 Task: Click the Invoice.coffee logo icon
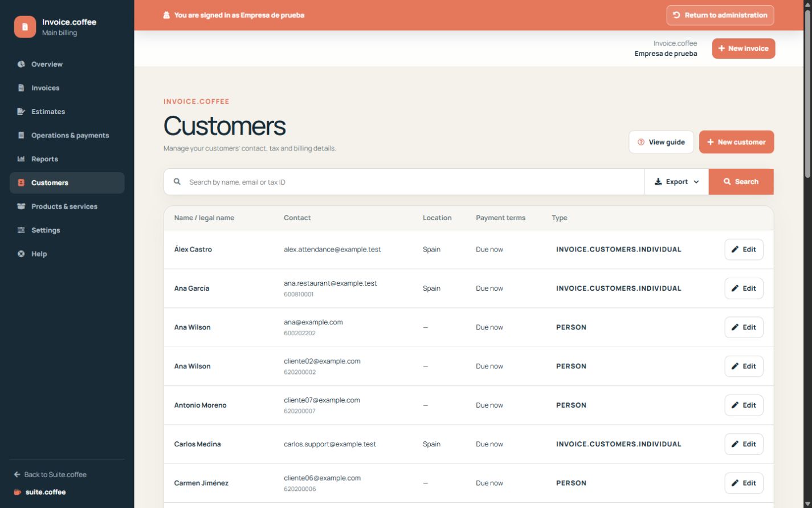[x=25, y=27]
